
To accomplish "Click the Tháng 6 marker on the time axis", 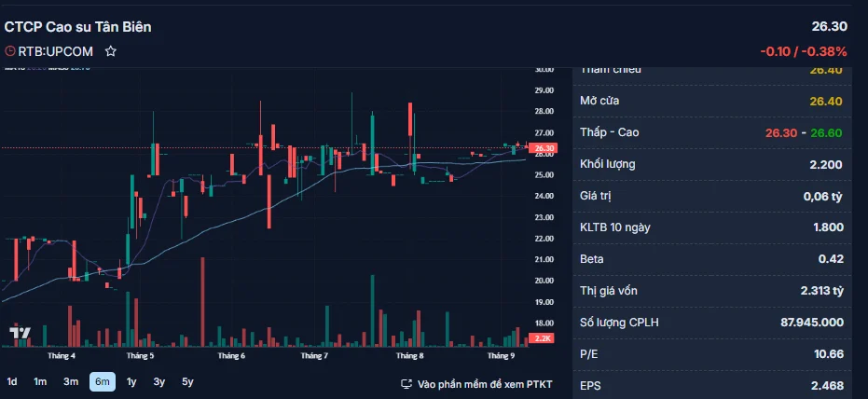I will 231,355.
